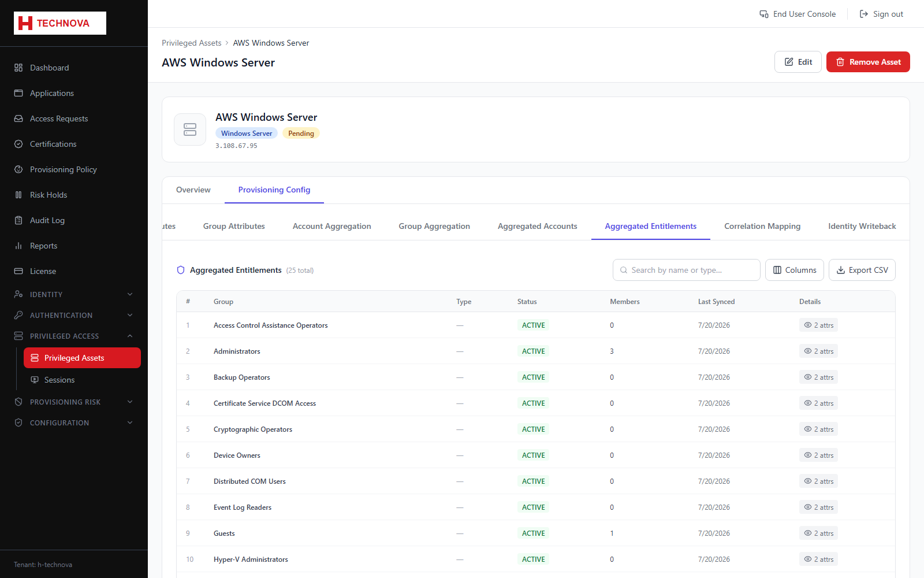Go to Applications in sidebar
924x578 pixels.
click(74, 93)
